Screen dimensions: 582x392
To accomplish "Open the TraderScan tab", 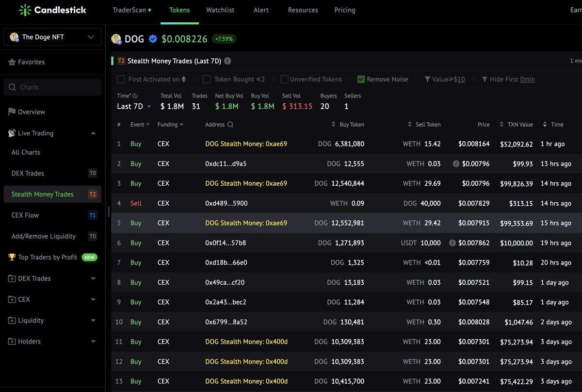I will (x=132, y=10).
